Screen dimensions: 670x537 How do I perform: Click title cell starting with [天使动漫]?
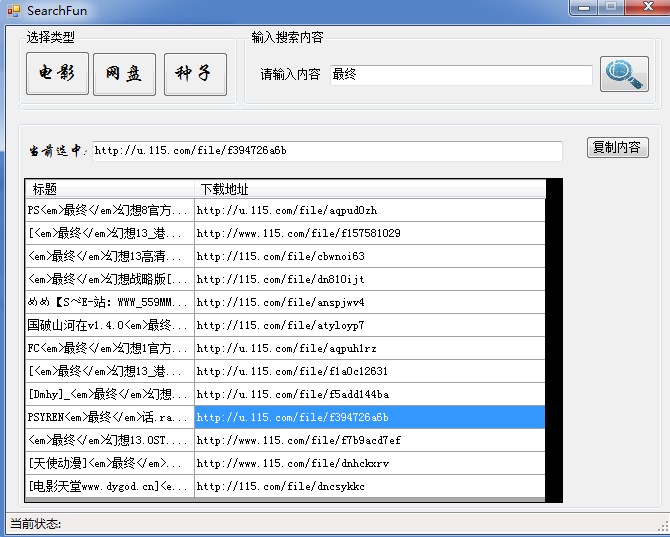pos(110,464)
